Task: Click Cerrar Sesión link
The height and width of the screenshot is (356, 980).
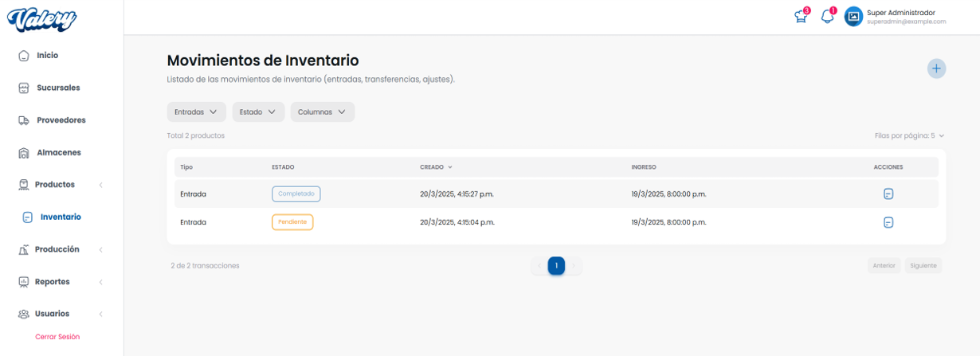Action: coord(57,337)
